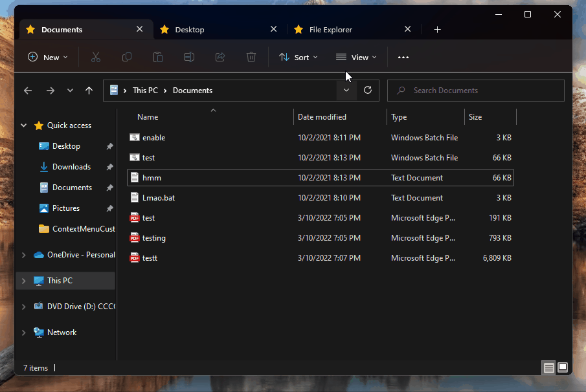Open the Sort dropdown
Viewport: 586px width, 392px height.
(299, 57)
